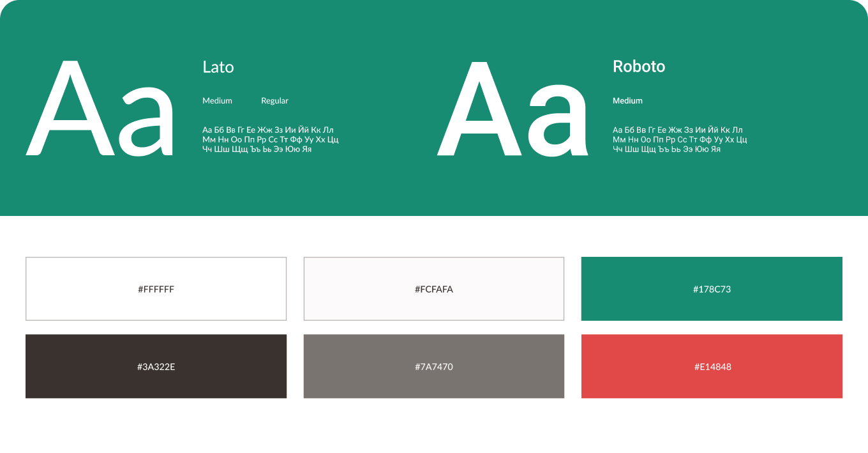Pick the off-white #FCFAFA swatch
The height and width of the screenshot is (453, 868).
tap(434, 289)
